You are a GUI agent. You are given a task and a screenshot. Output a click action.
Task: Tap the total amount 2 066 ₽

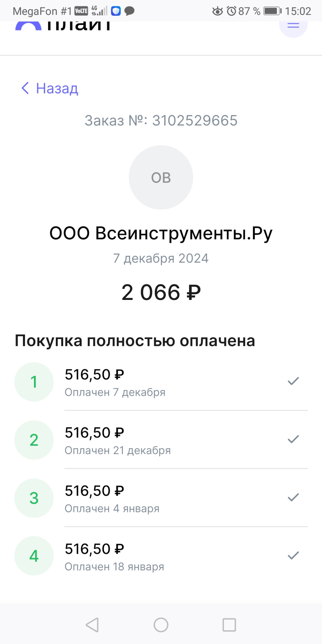[161, 292]
